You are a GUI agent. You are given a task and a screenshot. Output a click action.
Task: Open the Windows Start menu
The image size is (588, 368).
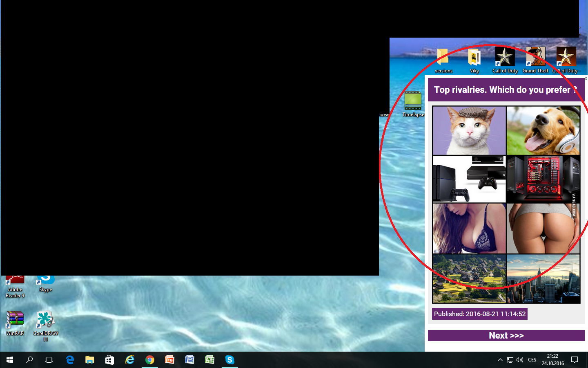click(x=10, y=360)
